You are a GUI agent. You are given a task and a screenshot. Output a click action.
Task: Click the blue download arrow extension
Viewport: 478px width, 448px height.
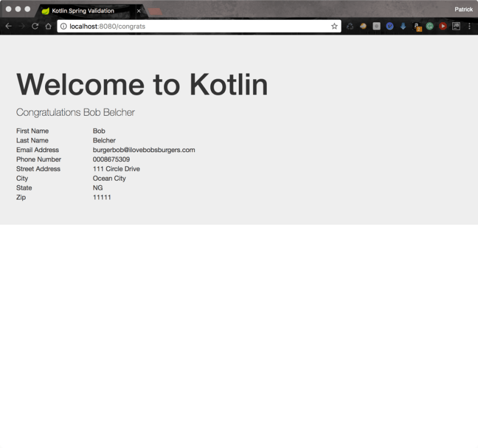pos(403,26)
